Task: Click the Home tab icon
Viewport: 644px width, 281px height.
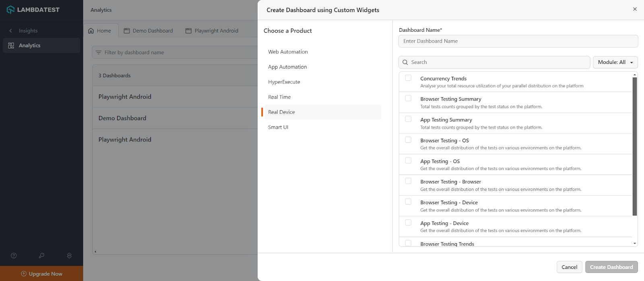Action: pyautogui.click(x=91, y=31)
